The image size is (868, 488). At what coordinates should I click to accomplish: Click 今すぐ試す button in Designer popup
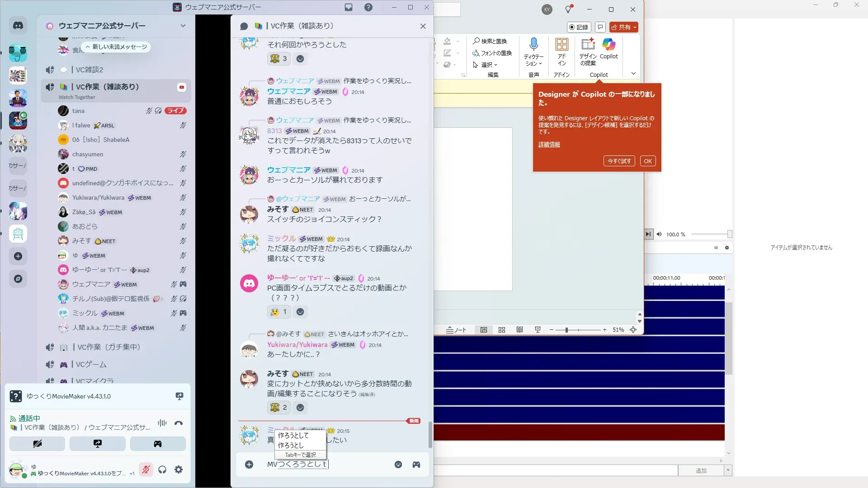pos(619,161)
